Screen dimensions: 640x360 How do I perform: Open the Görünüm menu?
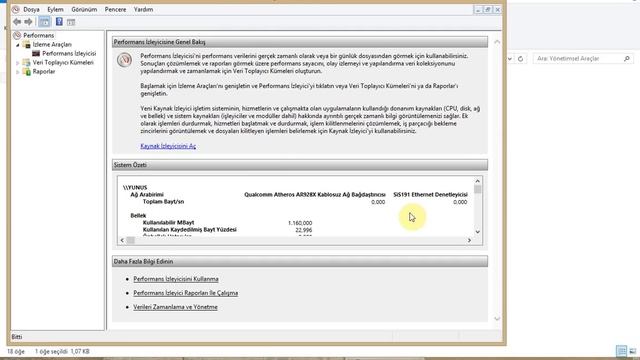coord(84,9)
